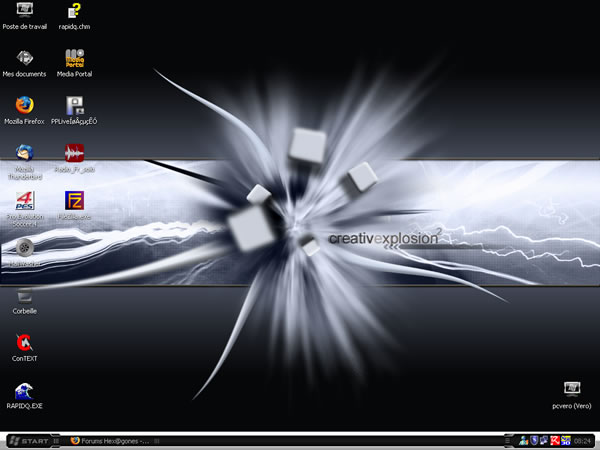The width and height of the screenshot is (600, 450).
Task: Open the rapidq.chm help file
Action: click(74, 12)
